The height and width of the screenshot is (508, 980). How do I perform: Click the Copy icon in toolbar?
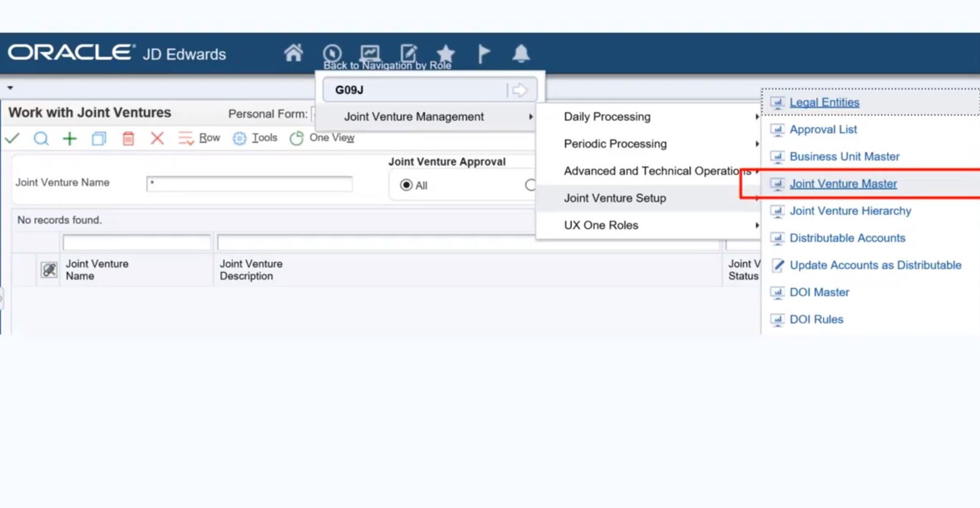pos(99,138)
